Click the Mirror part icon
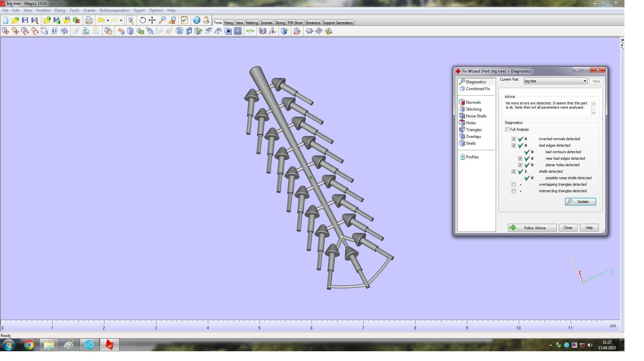 click(54, 31)
